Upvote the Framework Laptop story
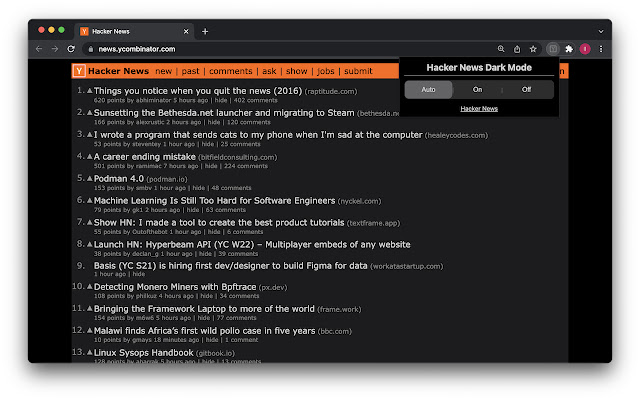The image size is (640, 400). [89, 309]
